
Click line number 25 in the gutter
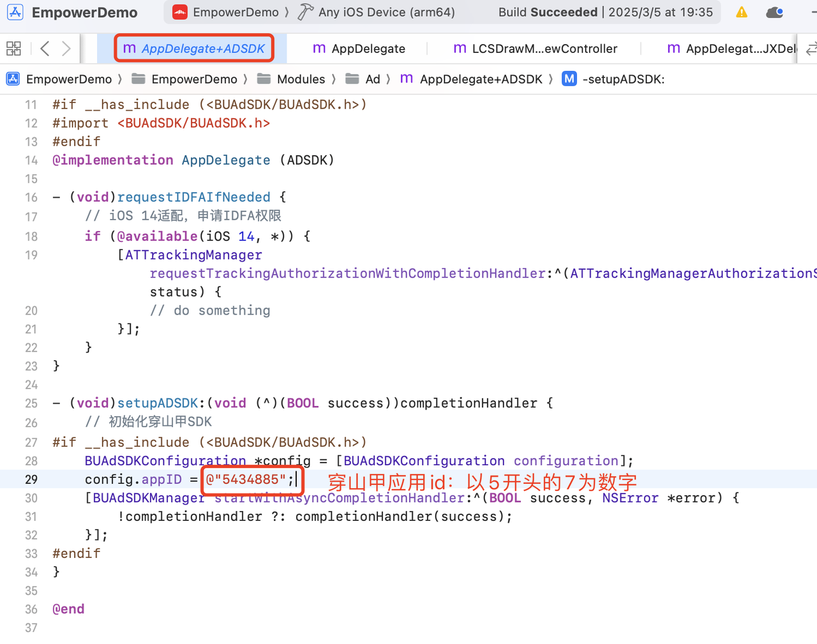click(31, 403)
